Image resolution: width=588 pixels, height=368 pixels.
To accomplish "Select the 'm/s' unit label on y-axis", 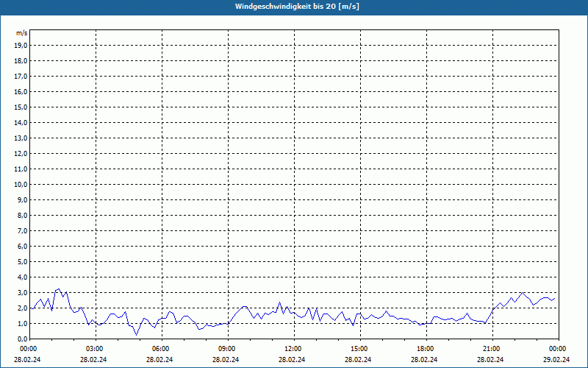I will pyautogui.click(x=21, y=33).
